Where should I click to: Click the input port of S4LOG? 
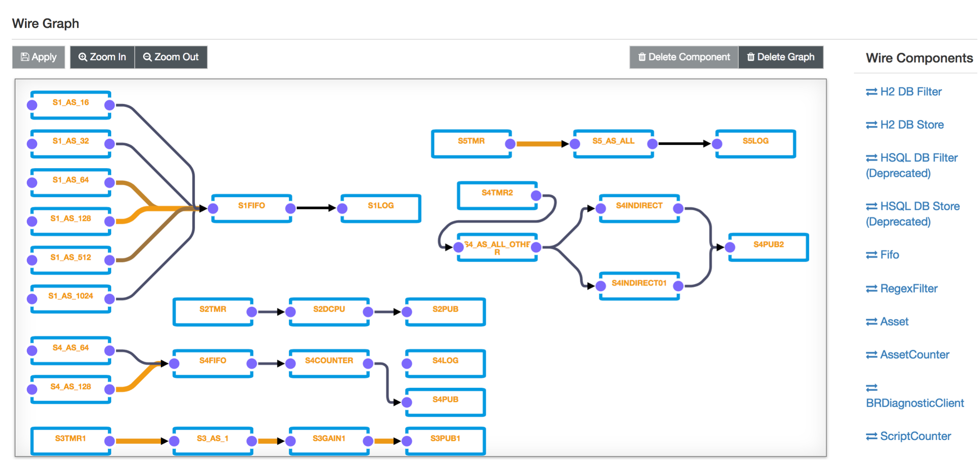[x=407, y=364]
